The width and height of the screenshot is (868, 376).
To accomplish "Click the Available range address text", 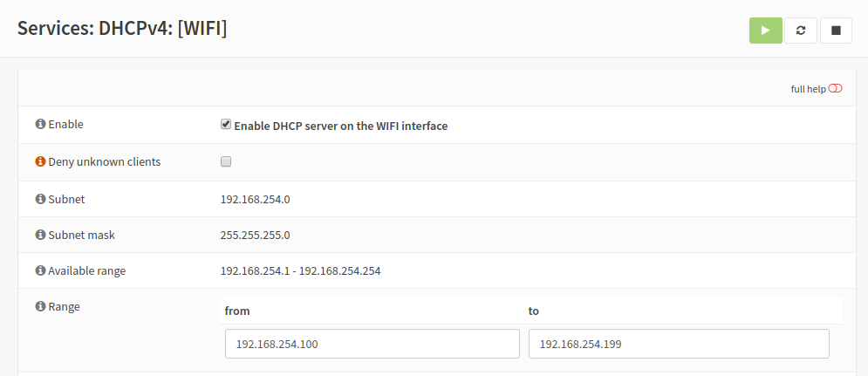I will coord(300,270).
